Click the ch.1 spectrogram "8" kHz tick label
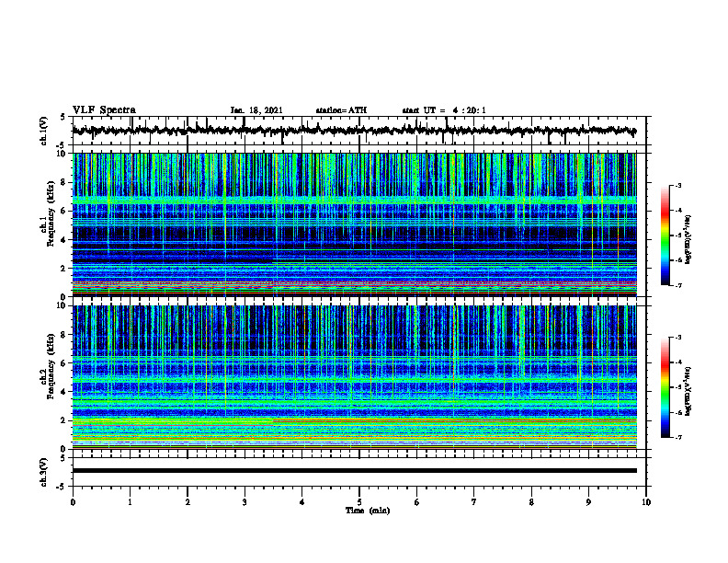The height and width of the screenshot is (563, 728). [63, 182]
